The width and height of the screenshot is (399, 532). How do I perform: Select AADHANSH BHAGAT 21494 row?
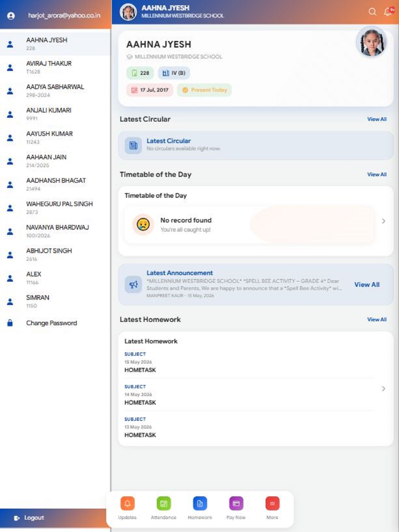click(x=55, y=184)
